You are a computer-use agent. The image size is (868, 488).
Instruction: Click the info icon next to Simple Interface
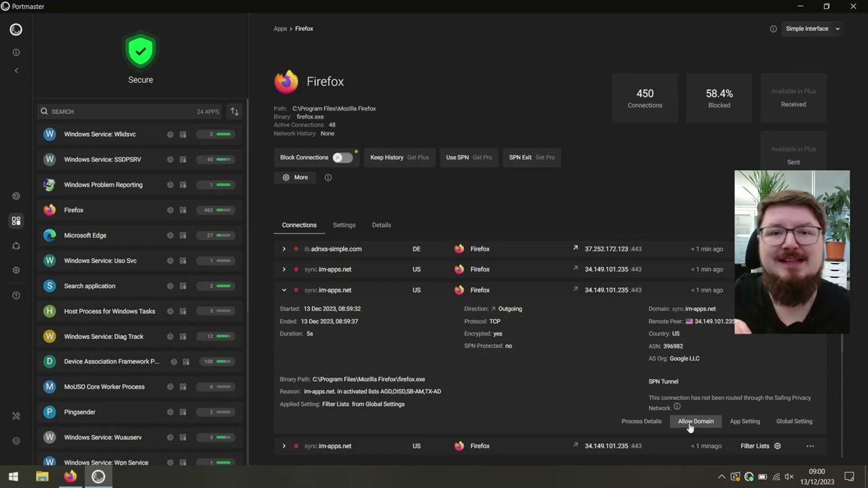(x=773, y=29)
